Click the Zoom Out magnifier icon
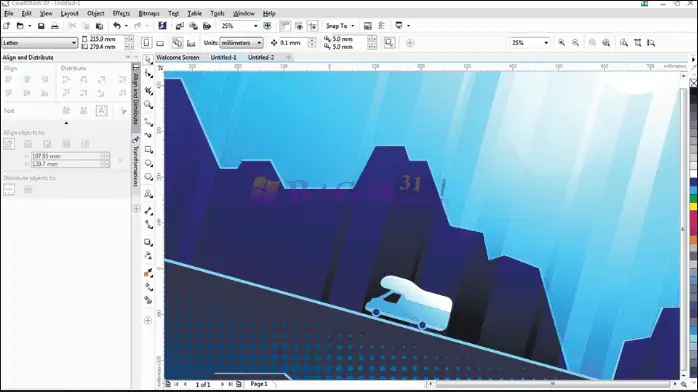Image resolution: width=698 pixels, height=392 pixels. coord(576,43)
